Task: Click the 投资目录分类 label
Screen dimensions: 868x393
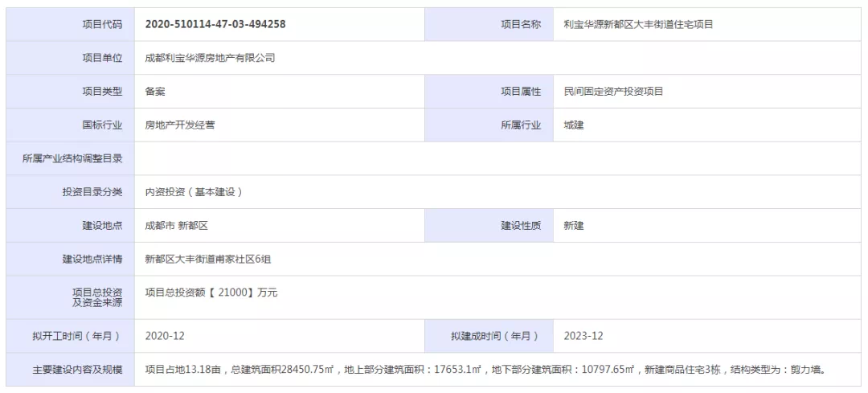Action: [92, 193]
